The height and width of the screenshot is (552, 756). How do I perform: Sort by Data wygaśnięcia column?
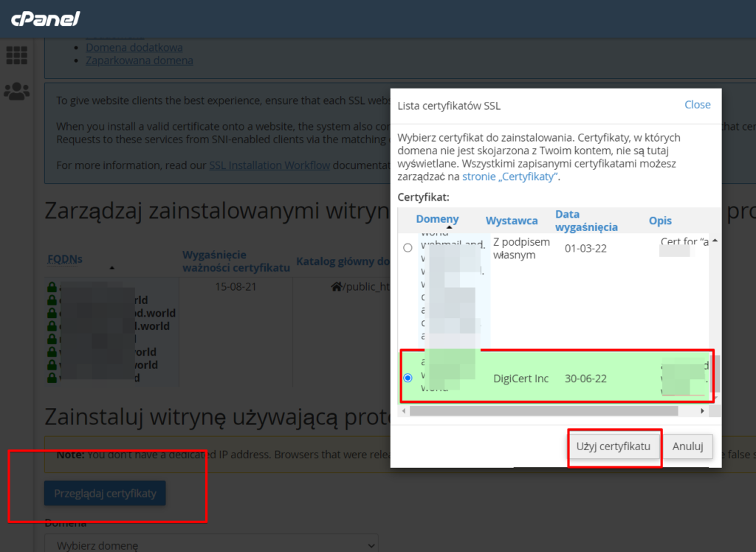tap(586, 221)
